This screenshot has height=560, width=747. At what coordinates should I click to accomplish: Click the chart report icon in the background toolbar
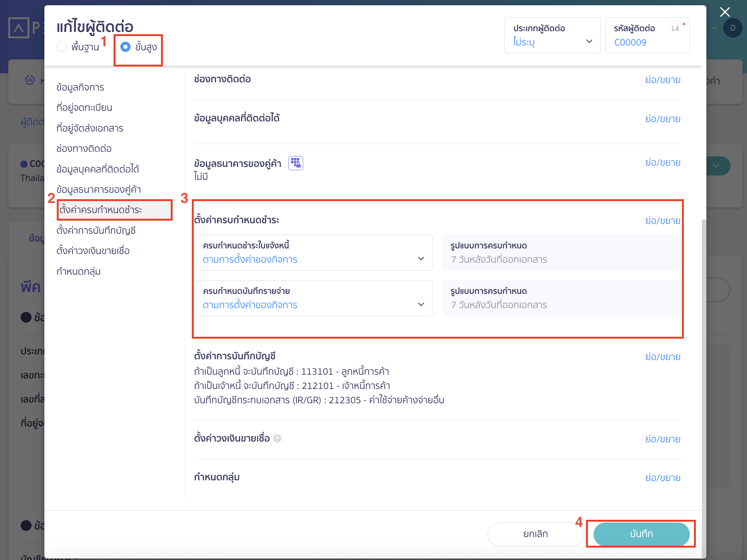tap(30, 80)
